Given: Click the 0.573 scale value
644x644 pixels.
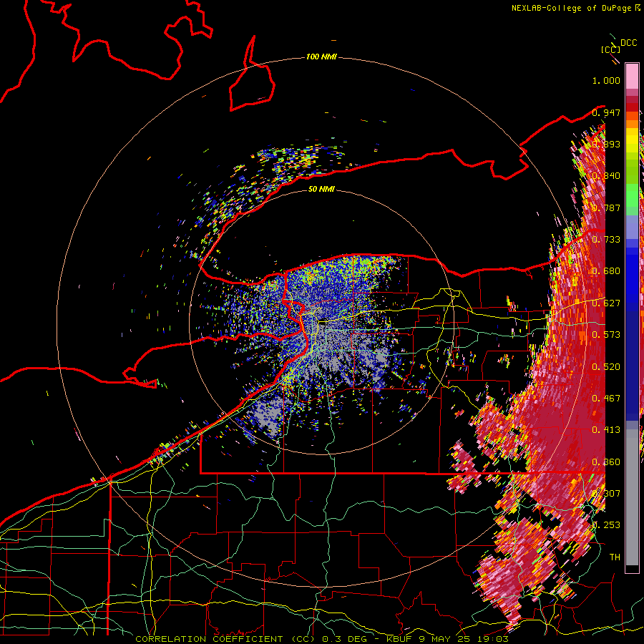Looking at the screenshot, I should pos(606,335).
